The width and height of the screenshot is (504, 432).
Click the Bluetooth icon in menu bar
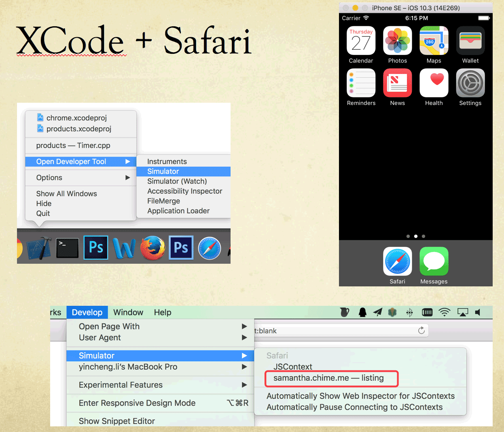pyautogui.click(x=409, y=312)
